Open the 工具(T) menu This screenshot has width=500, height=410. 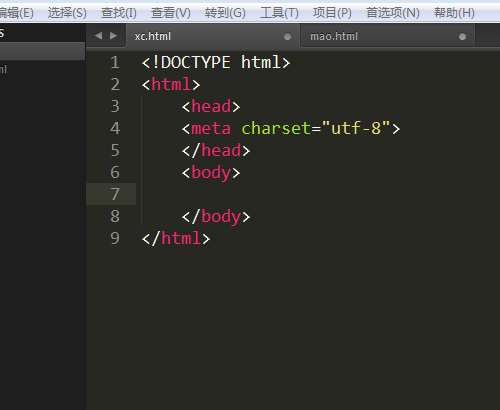pos(279,13)
